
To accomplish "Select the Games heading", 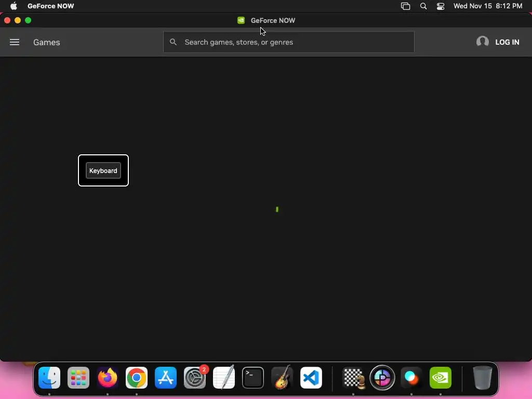I will tap(46, 42).
